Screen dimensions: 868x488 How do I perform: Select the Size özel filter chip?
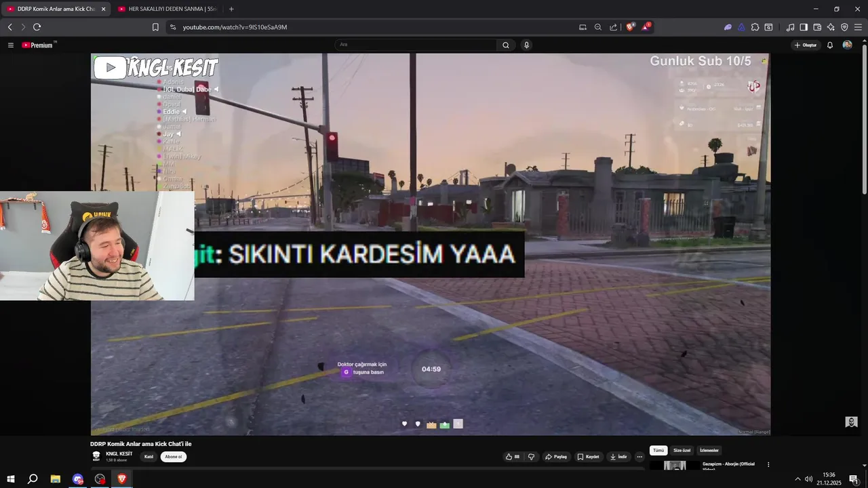click(x=682, y=450)
